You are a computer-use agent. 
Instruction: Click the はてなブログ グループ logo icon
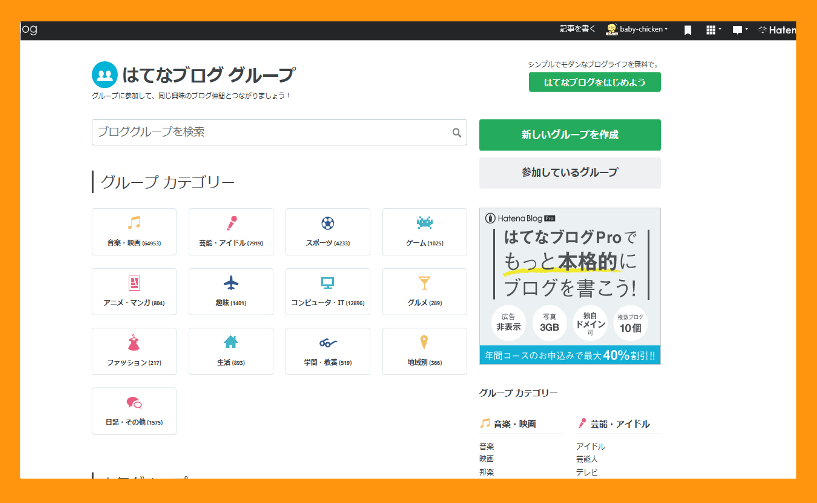(105, 75)
